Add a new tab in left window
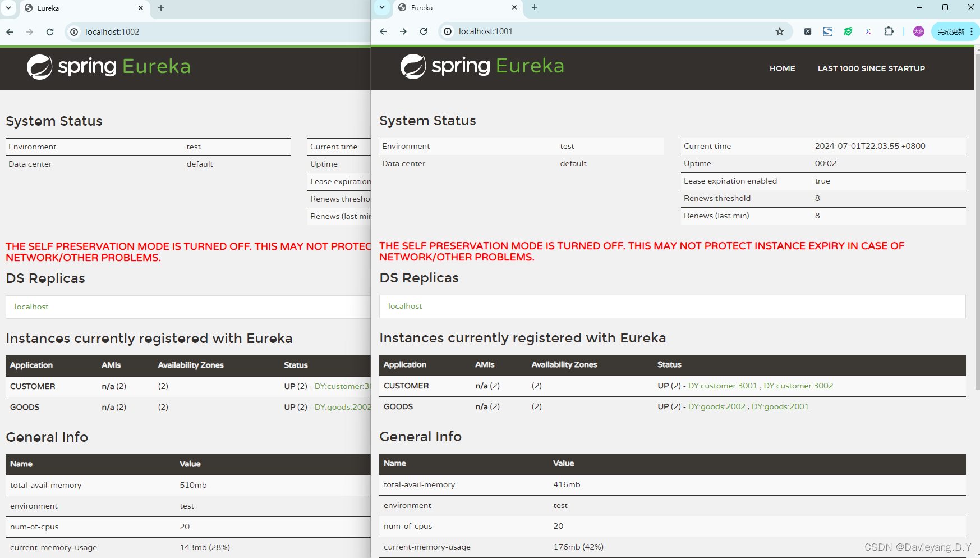Screen dimensions: 980x558 click(161, 8)
